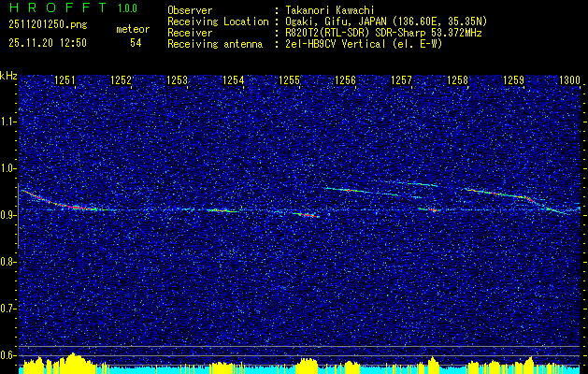Click time marker 1255
Viewport: 588px width, 374px height.
[x=290, y=80]
